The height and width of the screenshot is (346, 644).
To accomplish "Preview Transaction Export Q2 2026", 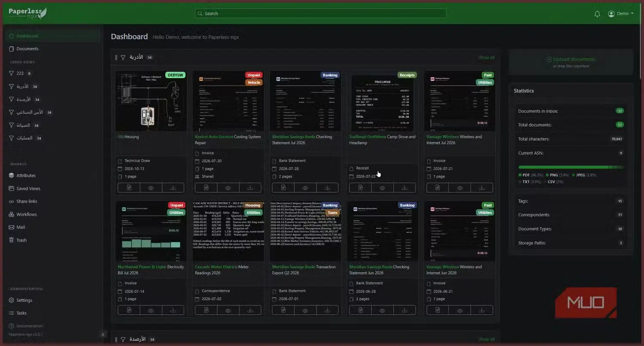I will click(305, 310).
